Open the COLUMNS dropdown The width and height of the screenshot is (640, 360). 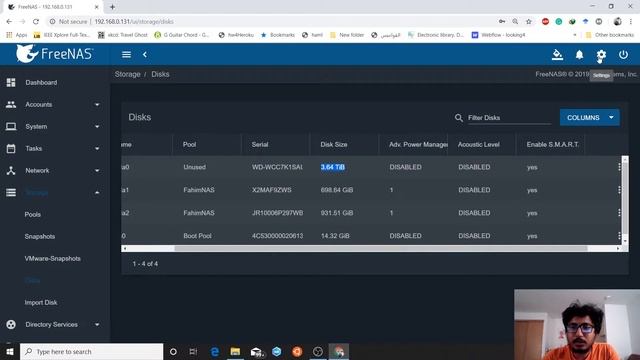click(x=589, y=118)
